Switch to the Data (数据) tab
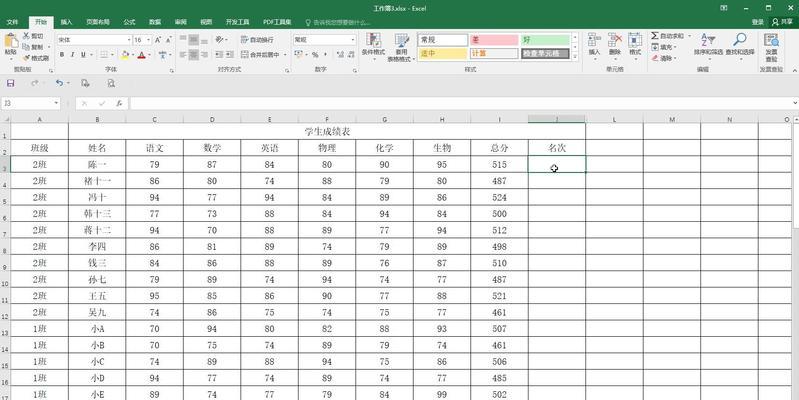 [x=155, y=22]
